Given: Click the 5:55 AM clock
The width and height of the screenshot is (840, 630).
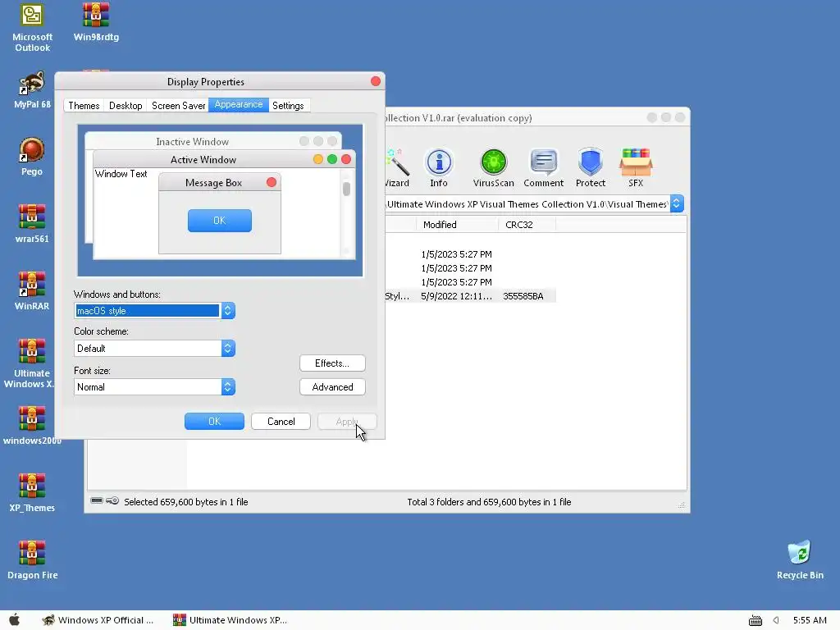Looking at the screenshot, I should (x=810, y=620).
